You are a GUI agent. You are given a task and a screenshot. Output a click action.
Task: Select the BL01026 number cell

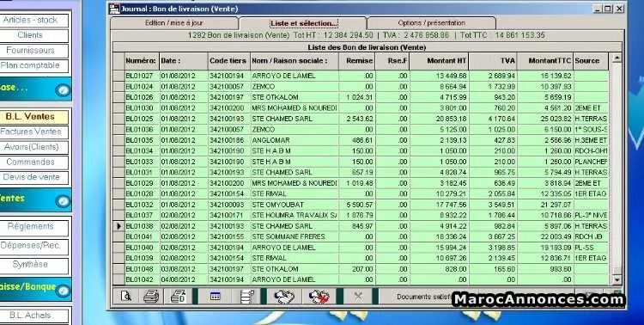pos(142,97)
